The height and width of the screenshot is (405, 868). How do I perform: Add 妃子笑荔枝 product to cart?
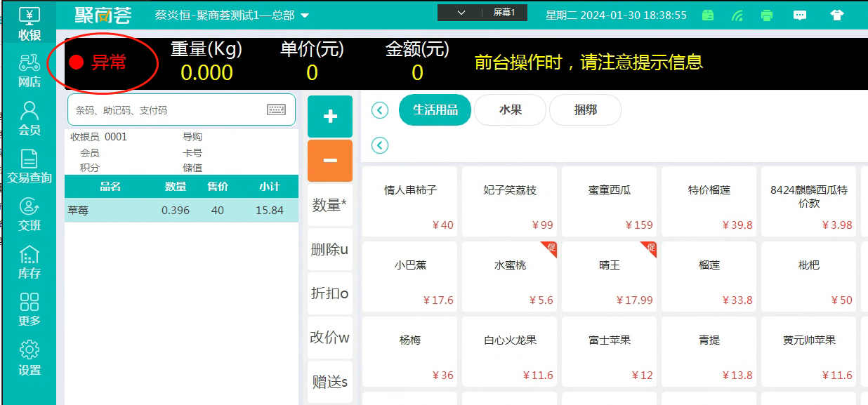[x=510, y=201]
